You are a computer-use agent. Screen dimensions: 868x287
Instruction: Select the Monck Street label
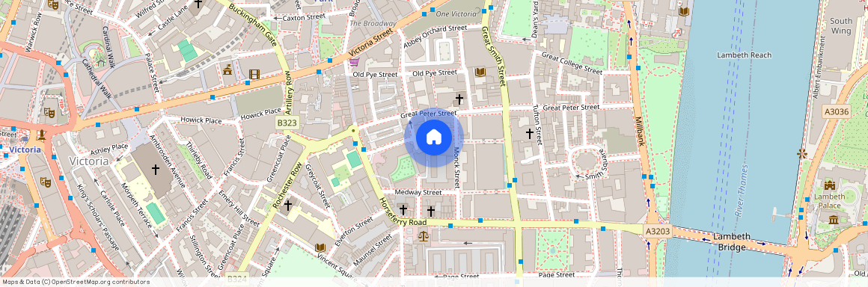(x=457, y=167)
